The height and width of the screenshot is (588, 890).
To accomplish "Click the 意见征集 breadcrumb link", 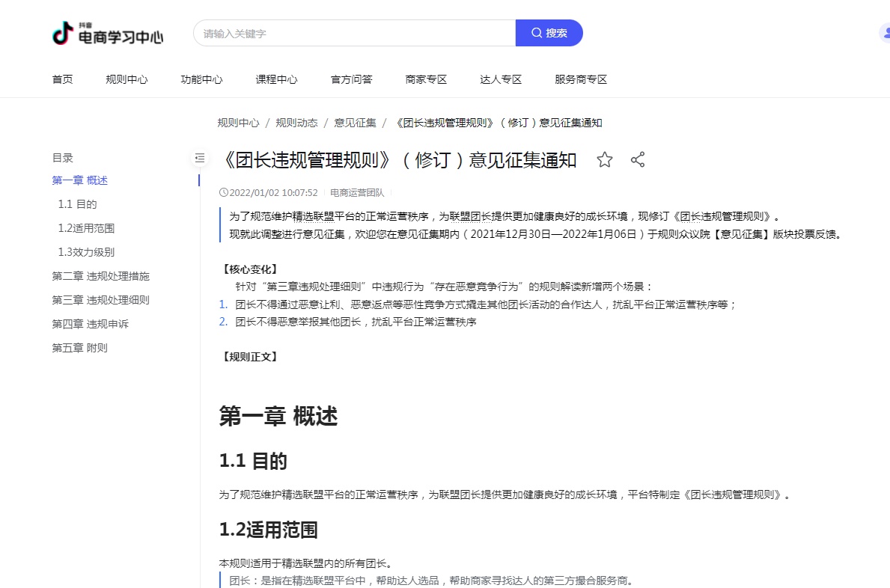I will coord(355,122).
